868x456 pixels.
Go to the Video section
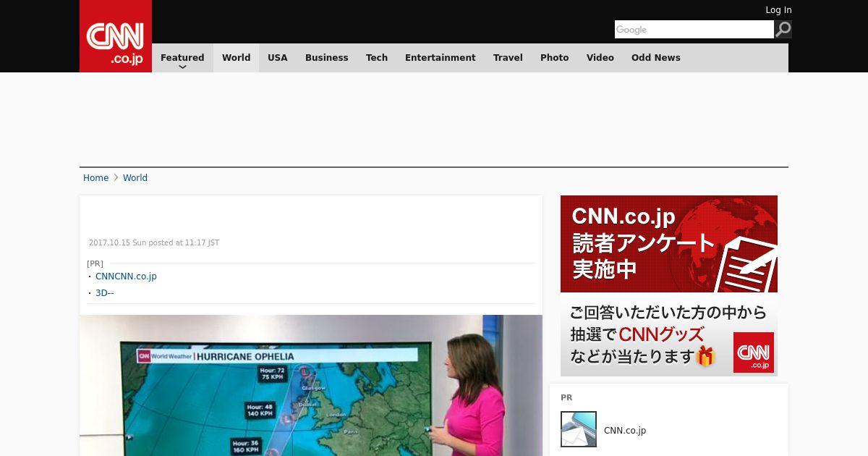tap(600, 58)
